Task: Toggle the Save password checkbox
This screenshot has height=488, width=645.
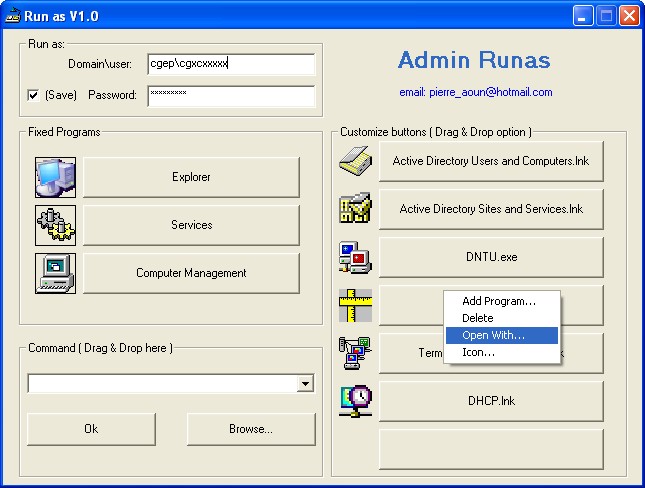Action: coord(34,95)
